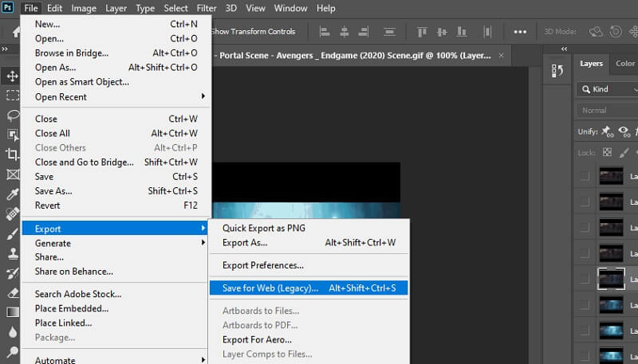
Task: Expand the toolbar double-arrow at left
Action: [5, 49]
